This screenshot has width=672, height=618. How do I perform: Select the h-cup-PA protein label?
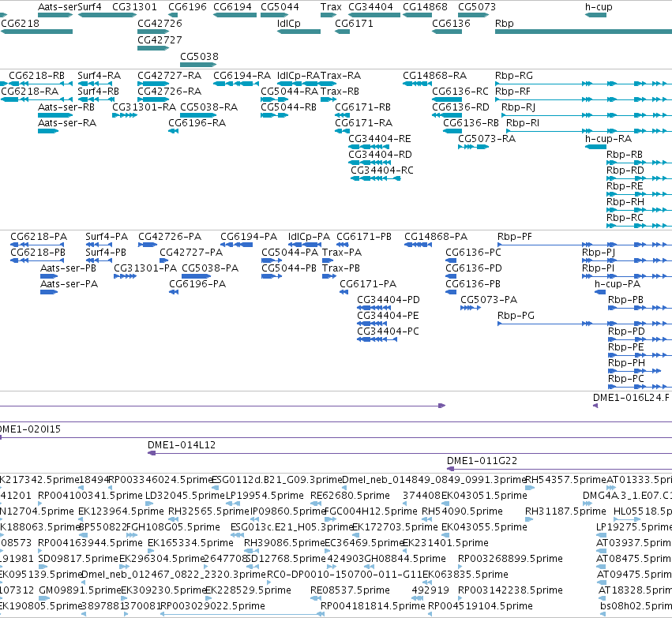pos(618,284)
